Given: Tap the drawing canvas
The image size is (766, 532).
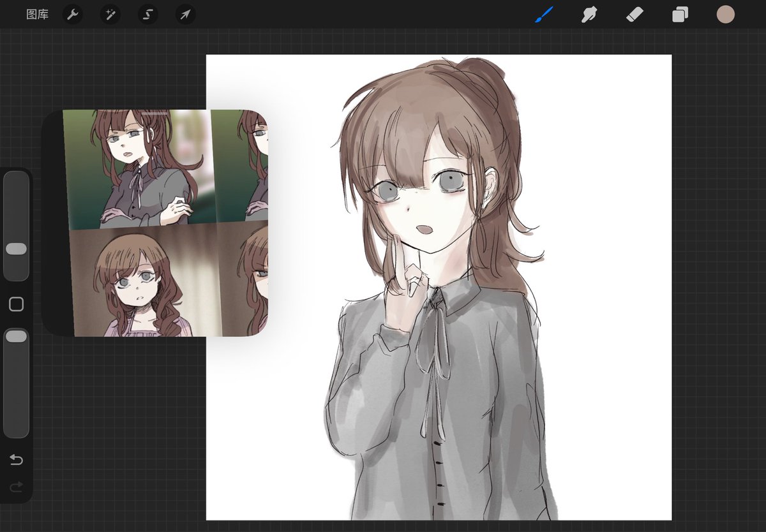Looking at the screenshot, I should pos(439,287).
